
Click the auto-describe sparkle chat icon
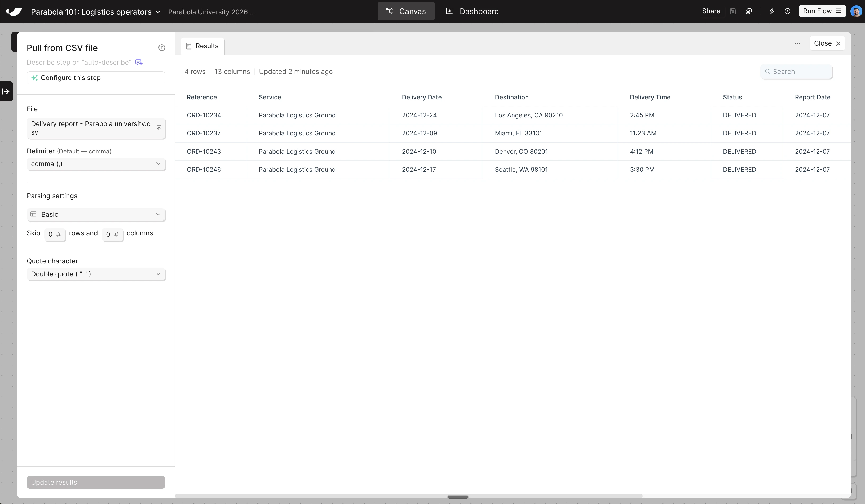click(139, 62)
